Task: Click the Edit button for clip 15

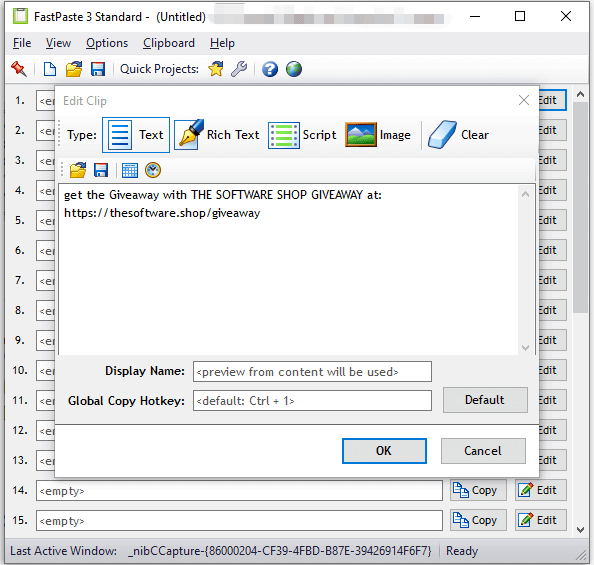Action: [541, 520]
